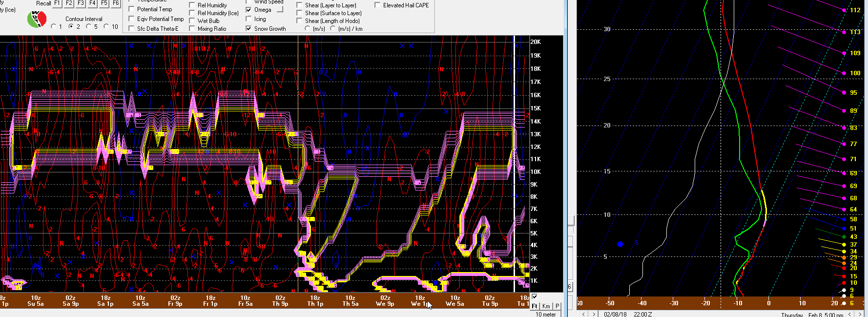Screen dimensions: 868x317
Task: Select time 10z Sa 5a on axis
Action: 141,300
